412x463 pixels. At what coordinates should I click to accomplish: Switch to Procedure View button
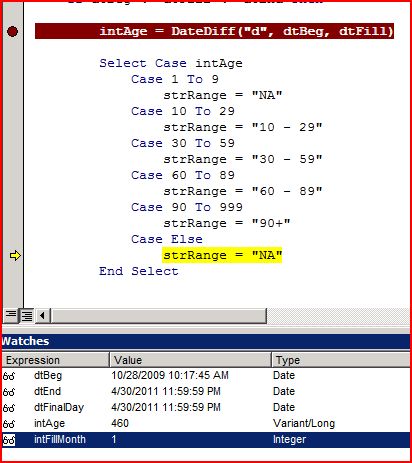[x=11, y=315]
